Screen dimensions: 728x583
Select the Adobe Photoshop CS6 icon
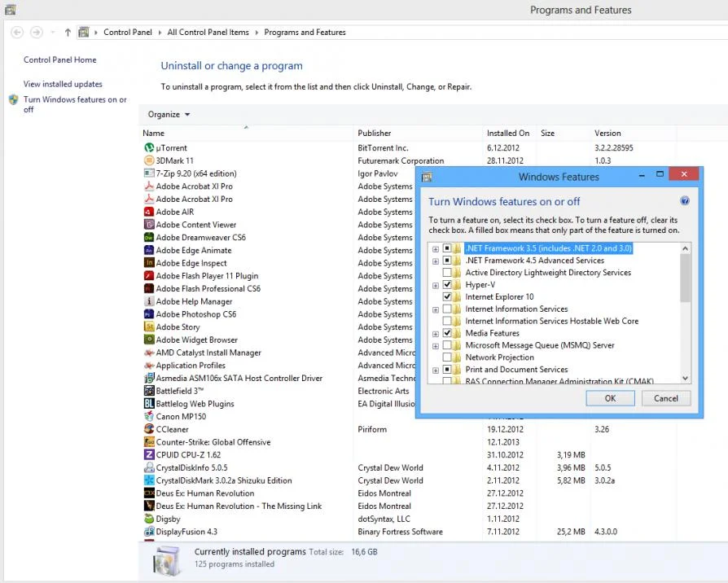(149, 314)
